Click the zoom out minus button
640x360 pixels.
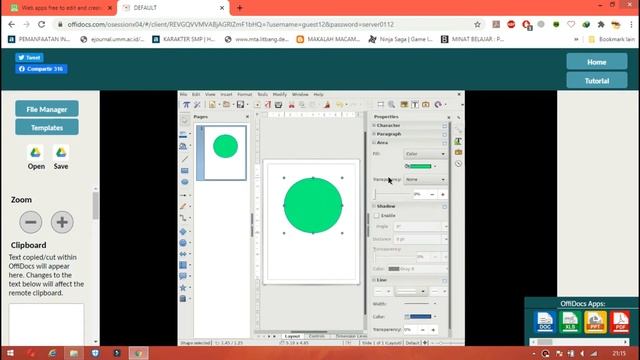click(31, 222)
